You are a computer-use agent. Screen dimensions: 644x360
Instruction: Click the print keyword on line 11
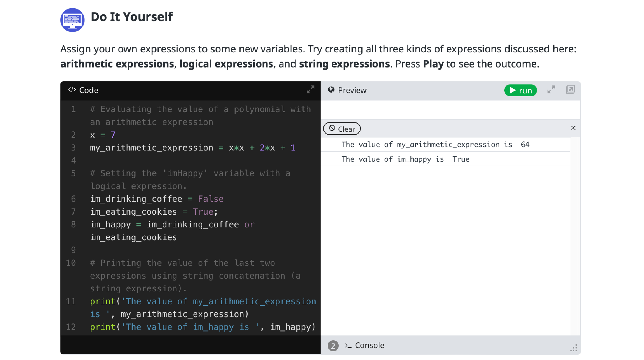pyautogui.click(x=102, y=301)
